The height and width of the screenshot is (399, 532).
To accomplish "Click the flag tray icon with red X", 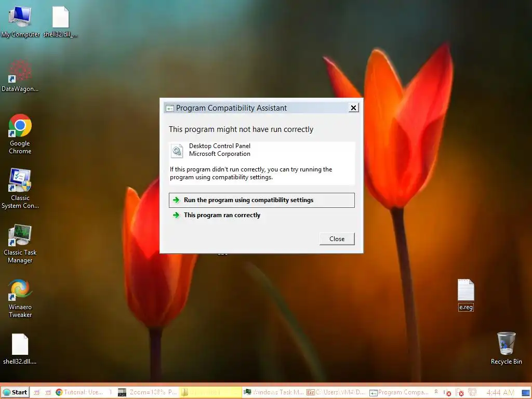I will click(460, 393).
